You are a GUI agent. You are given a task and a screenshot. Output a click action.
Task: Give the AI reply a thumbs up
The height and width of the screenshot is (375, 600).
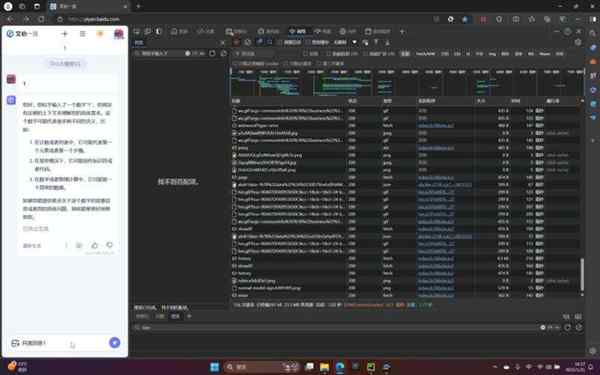pyautogui.click(x=95, y=245)
